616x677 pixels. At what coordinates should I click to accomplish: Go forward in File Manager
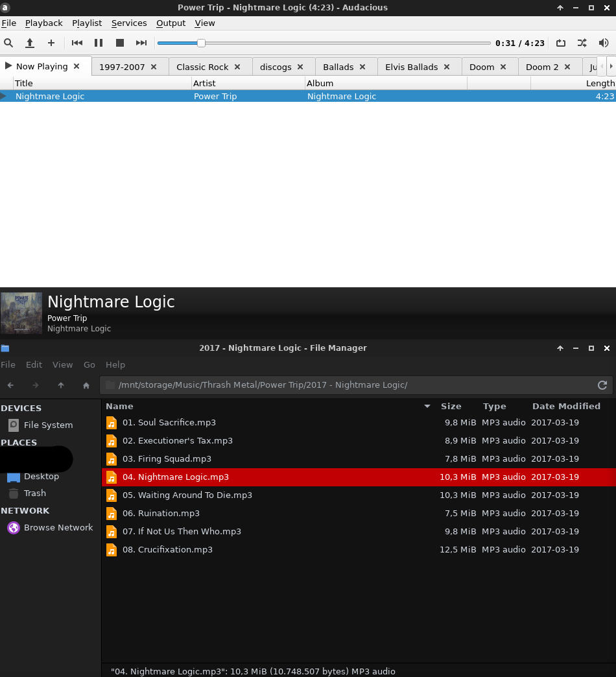pos(36,385)
